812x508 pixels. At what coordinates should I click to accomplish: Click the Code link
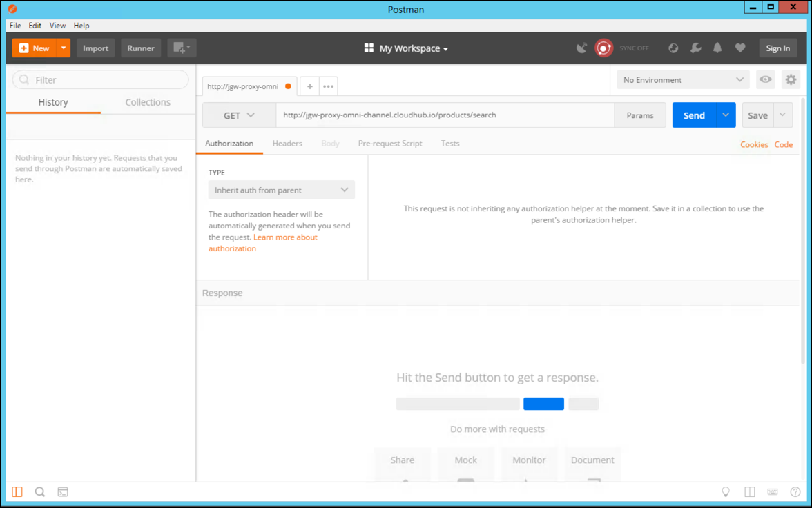784,144
